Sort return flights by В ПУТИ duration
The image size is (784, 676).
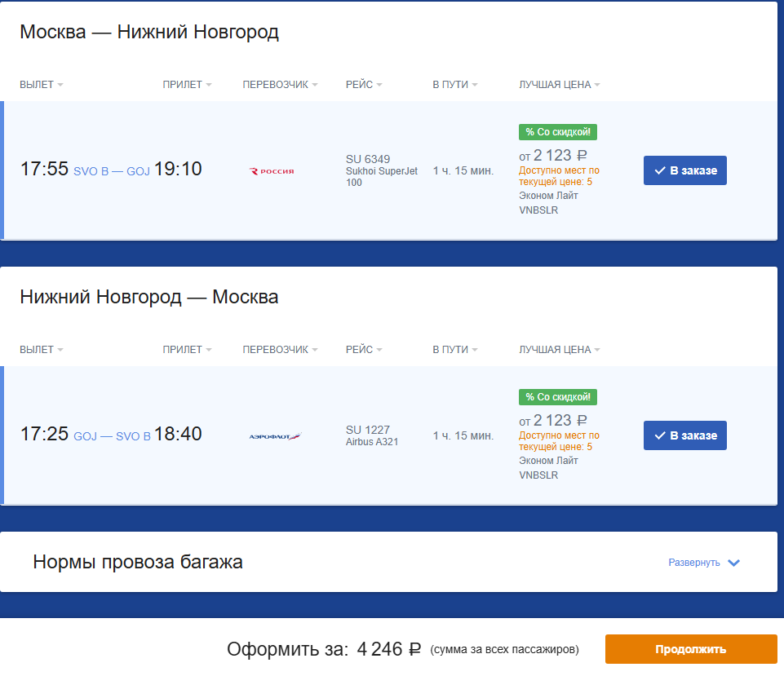click(455, 350)
